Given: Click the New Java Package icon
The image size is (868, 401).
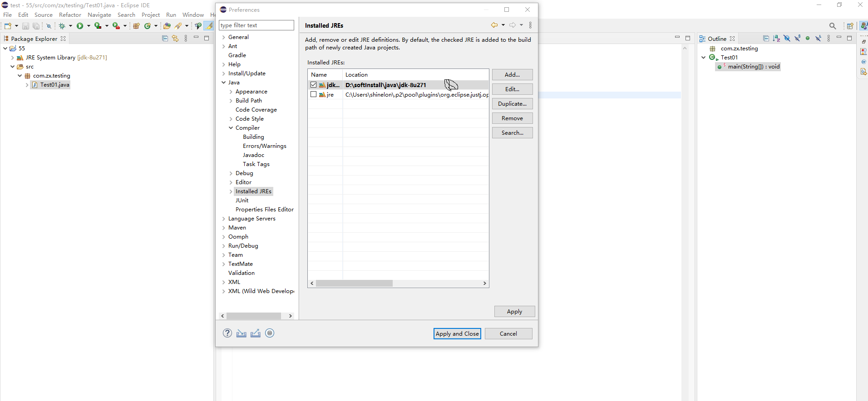Looking at the screenshot, I should tap(136, 26).
